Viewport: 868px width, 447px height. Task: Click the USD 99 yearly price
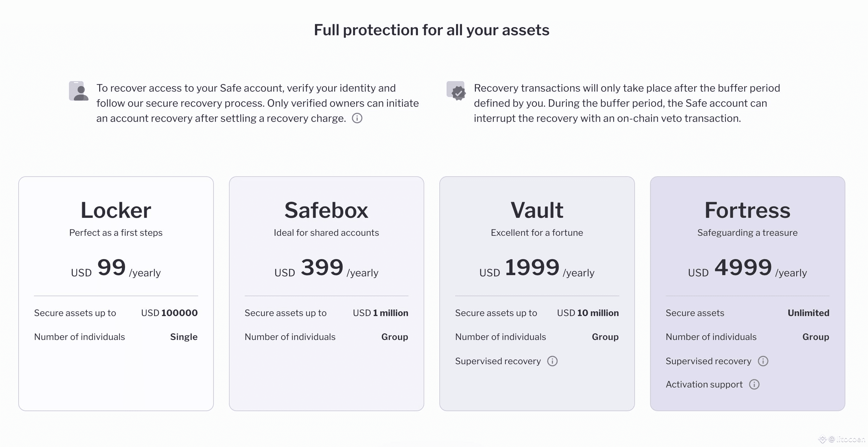click(x=116, y=268)
